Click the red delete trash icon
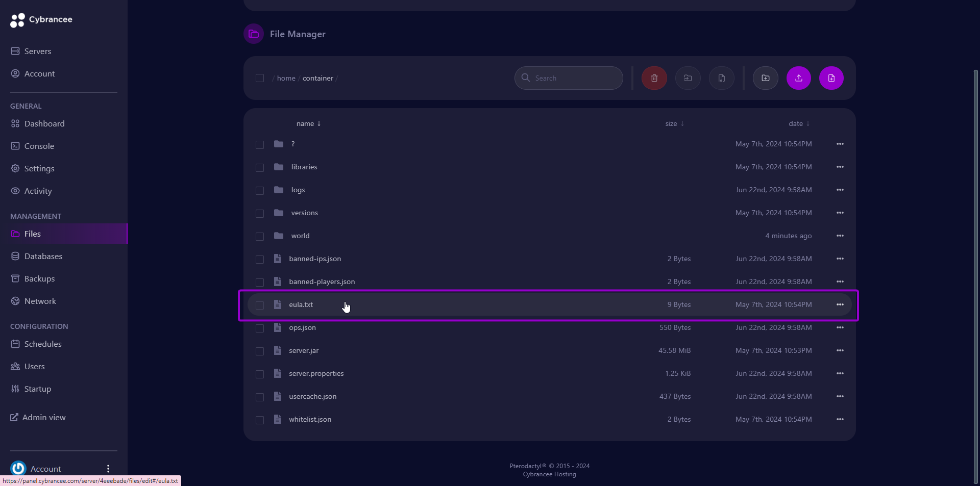The height and width of the screenshot is (486, 980). coord(654,78)
